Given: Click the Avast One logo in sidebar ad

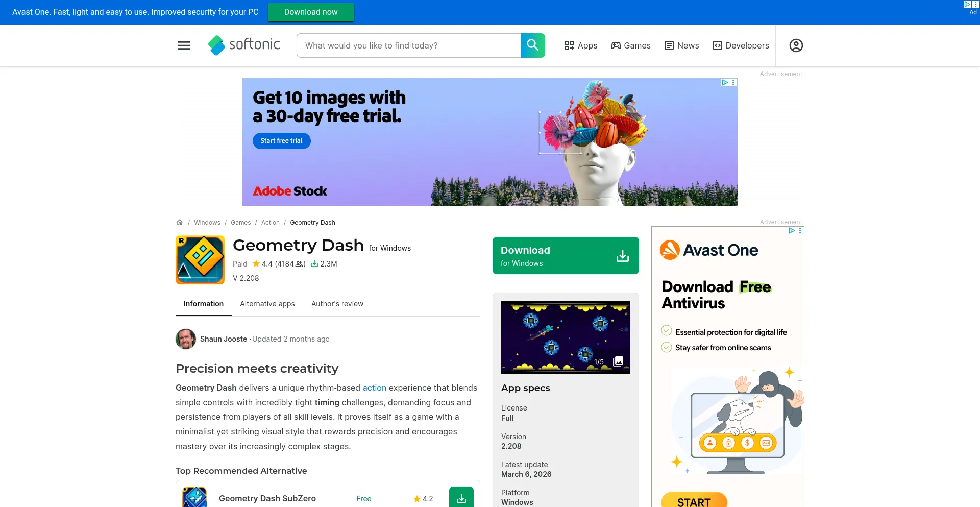Looking at the screenshot, I should tap(709, 250).
